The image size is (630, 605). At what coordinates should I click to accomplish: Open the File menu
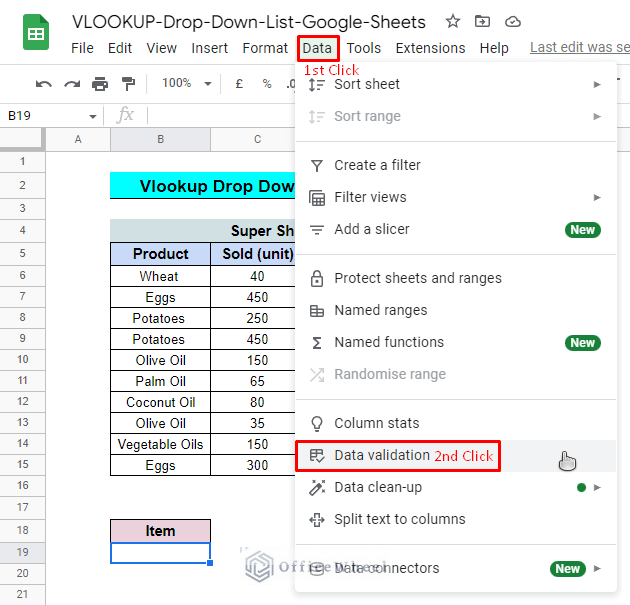point(82,48)
